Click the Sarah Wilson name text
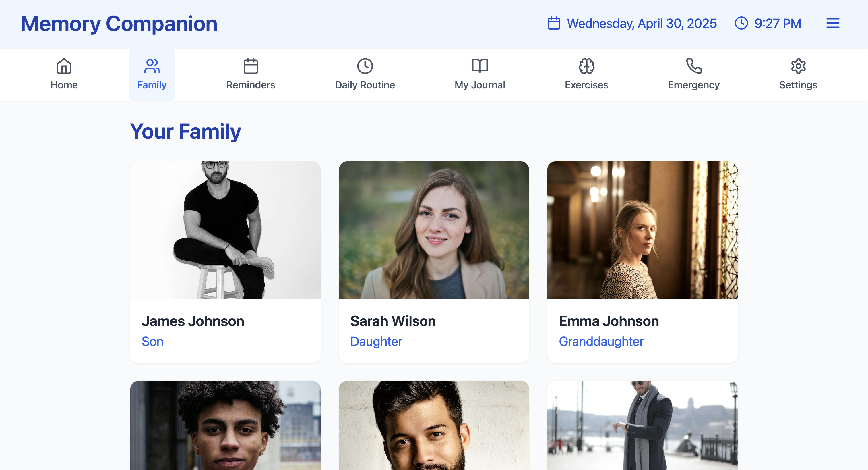This screenshot has width=868, height=470. 393,321
